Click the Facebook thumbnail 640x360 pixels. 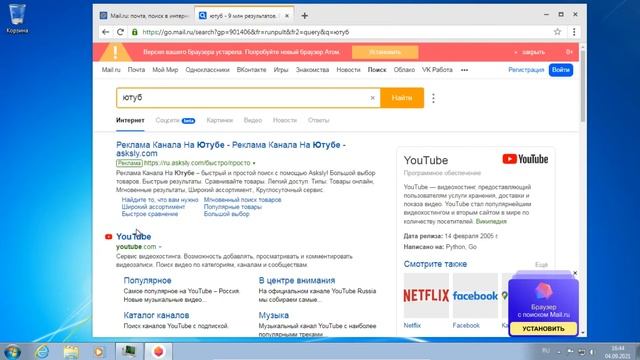coord(475,296)
